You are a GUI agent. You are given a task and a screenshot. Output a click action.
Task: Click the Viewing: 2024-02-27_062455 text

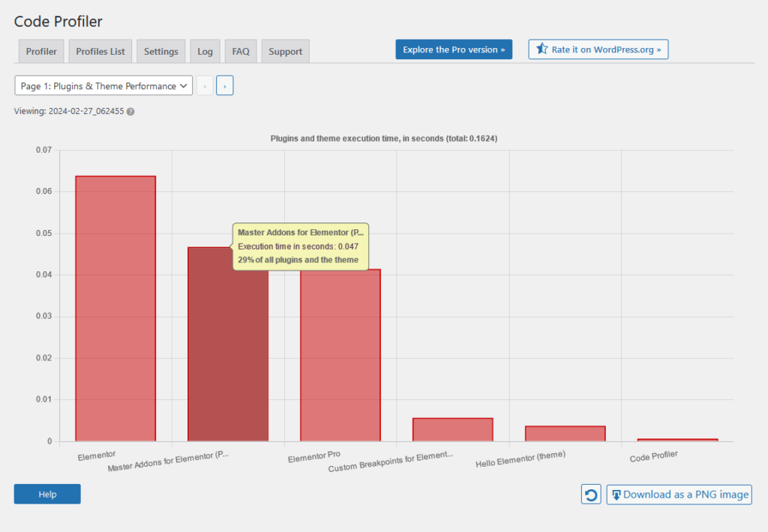pos(69,111)
